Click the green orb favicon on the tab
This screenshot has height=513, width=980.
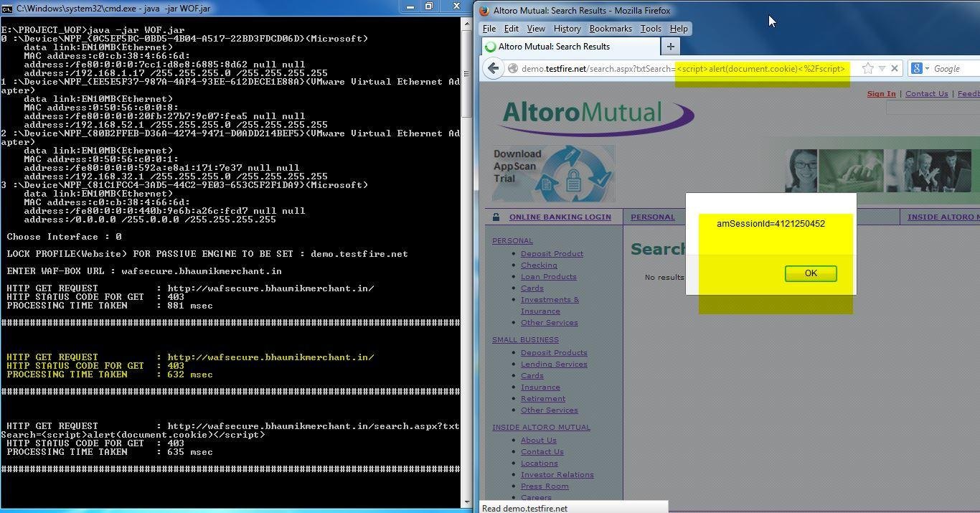coord(490,46)
